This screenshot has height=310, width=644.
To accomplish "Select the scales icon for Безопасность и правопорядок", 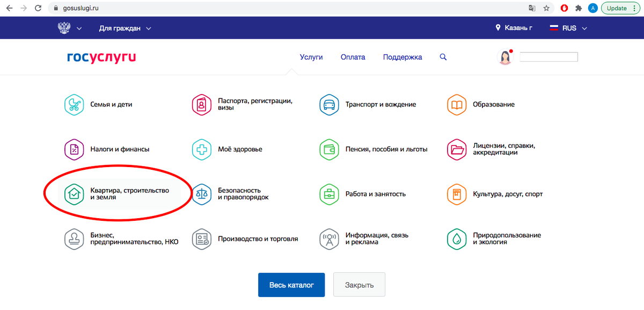I will pos(201,194).
